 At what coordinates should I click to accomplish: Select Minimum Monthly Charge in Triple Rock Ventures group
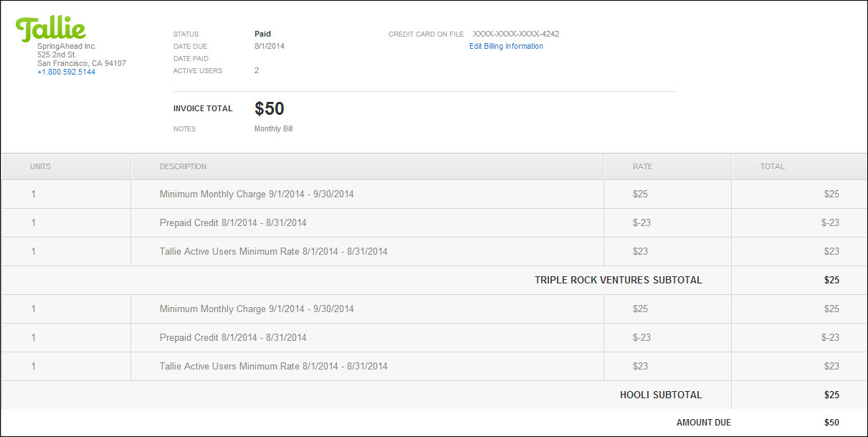pyautogui.click(x=257, y=194)
